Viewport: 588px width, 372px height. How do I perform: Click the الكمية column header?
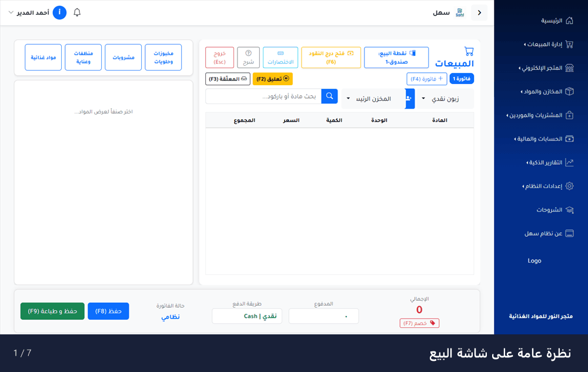334,120
